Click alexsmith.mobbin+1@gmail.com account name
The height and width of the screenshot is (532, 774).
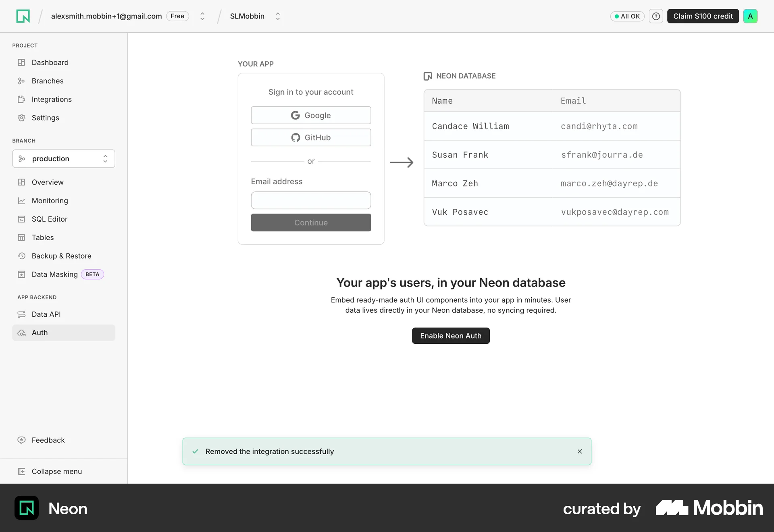[x=106, y=16]
